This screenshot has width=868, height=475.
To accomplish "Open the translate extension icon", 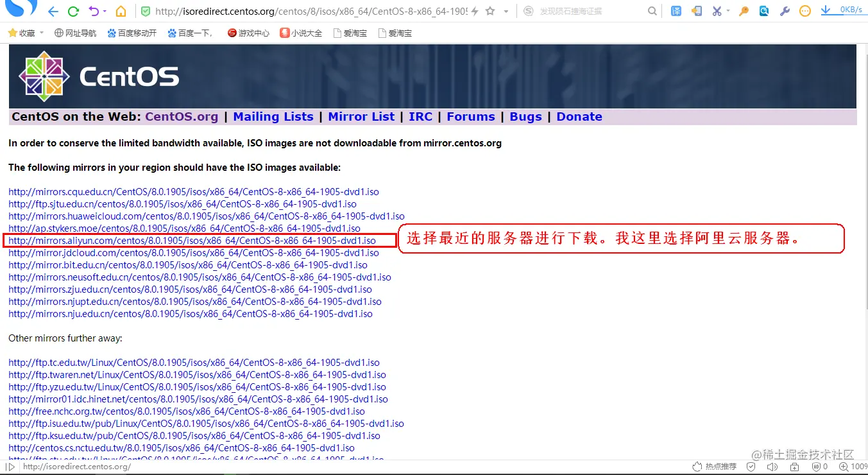I will pyautogui.click(x=676, y=11).
